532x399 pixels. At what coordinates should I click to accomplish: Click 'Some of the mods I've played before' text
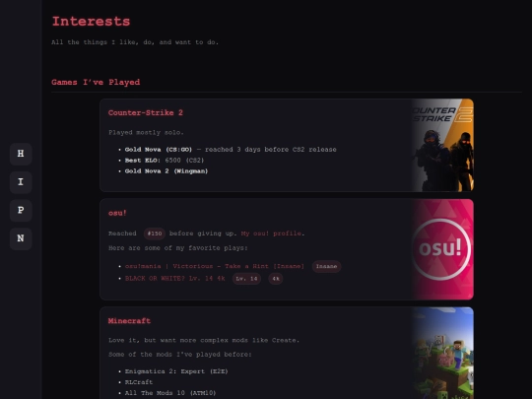(x=180, y=355)
